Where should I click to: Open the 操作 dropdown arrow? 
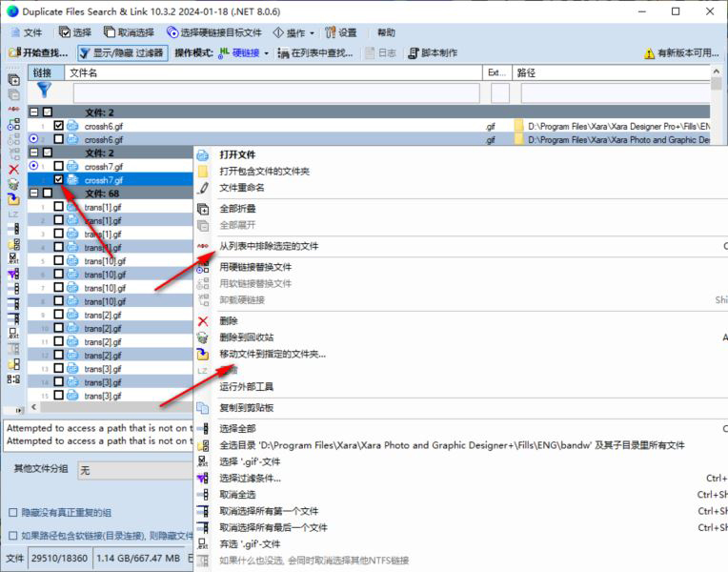click(x=312, y=33)
